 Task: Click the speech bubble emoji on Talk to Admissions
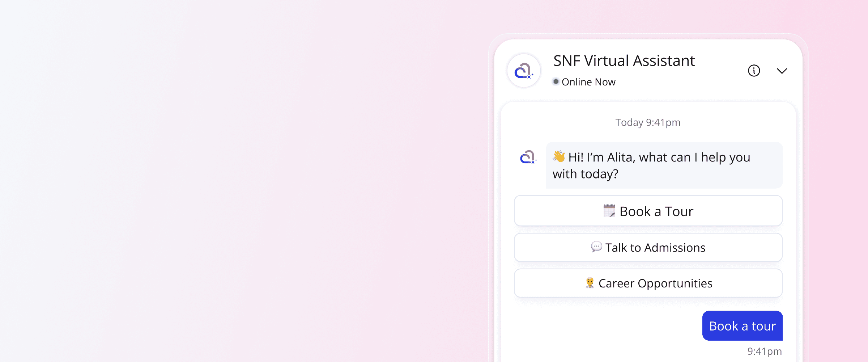pyautogui.click(x=596, y=247)
